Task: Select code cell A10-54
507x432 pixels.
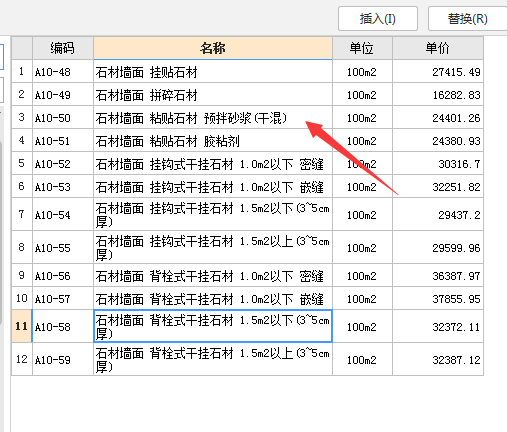Action: pyautogui.click(x=63, y=215)
